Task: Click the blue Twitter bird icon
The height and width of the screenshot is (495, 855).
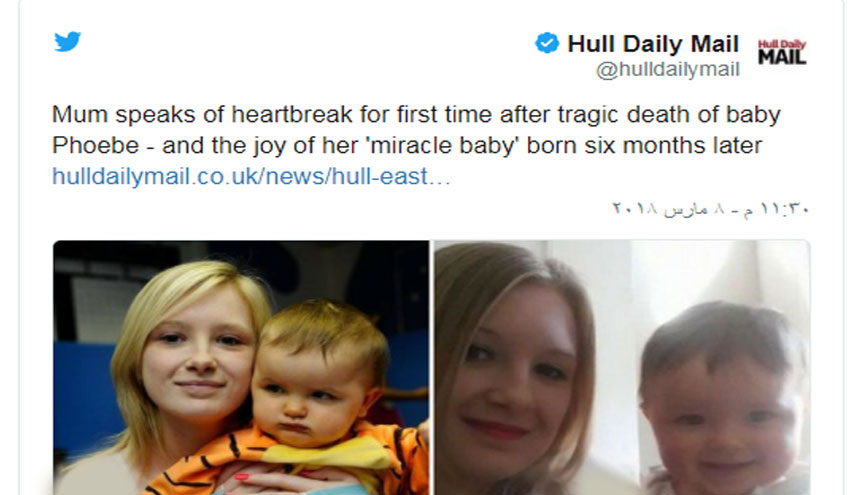Action: (68, 41)
